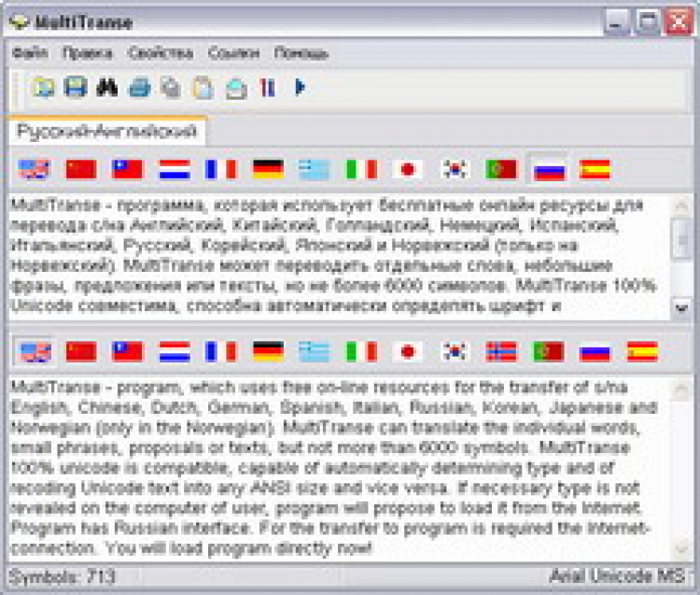Click the Paste clipboard icon
Screen dimensions: 700x595
click(203, 87)
